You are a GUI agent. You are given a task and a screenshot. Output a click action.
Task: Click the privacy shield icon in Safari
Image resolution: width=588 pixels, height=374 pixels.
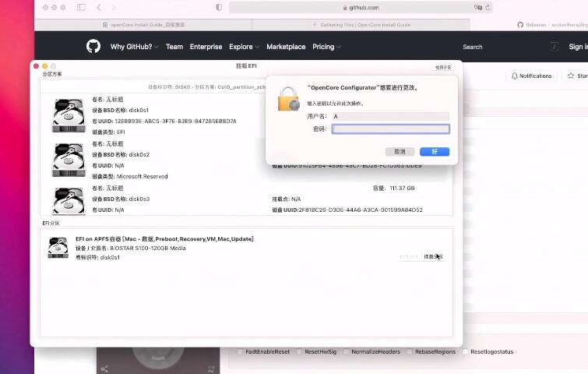coord(219,7)
